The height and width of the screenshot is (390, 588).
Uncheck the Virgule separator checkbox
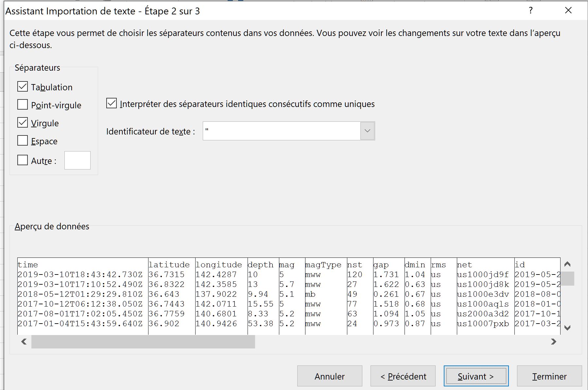[23, 123]
